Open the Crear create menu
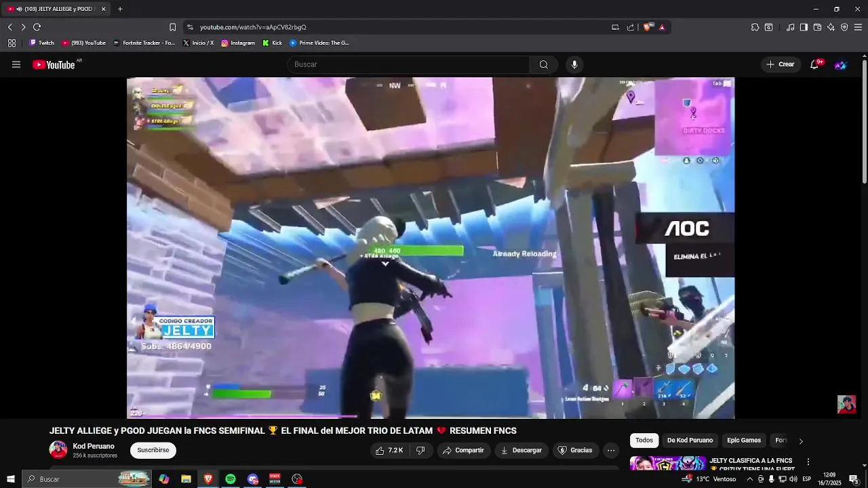Viewport: 868px width, 488px height. pyautogui.click(x=780, y=64)
